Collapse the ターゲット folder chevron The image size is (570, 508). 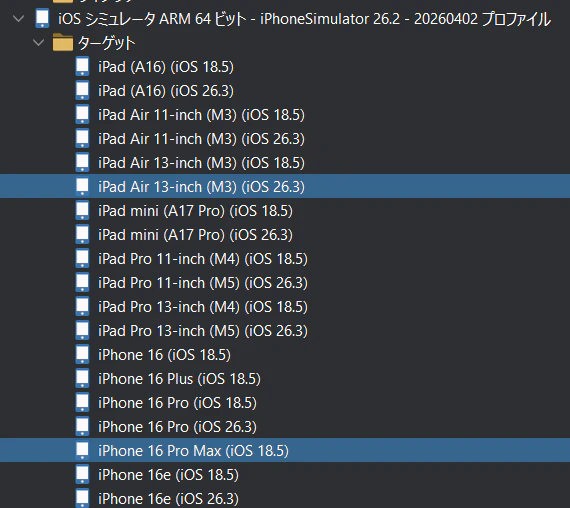point(39,43)
